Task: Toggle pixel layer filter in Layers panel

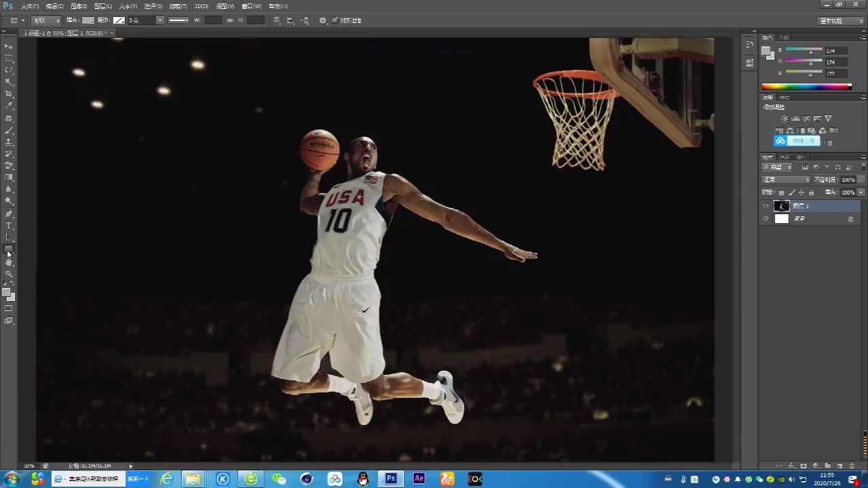Action: coord(805,167)
